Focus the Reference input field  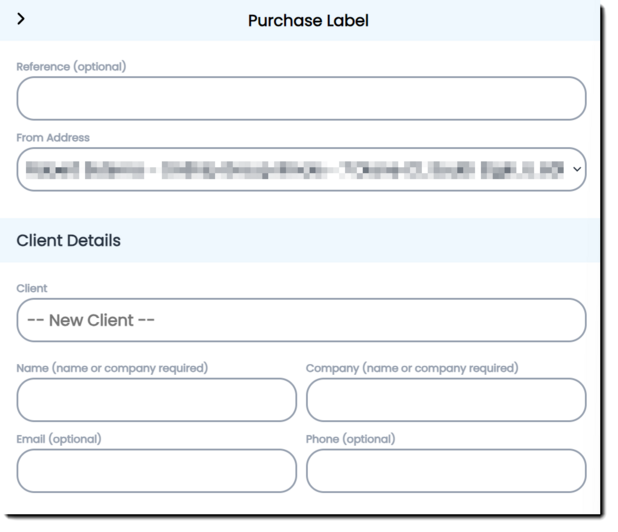[x=301, y=99]
